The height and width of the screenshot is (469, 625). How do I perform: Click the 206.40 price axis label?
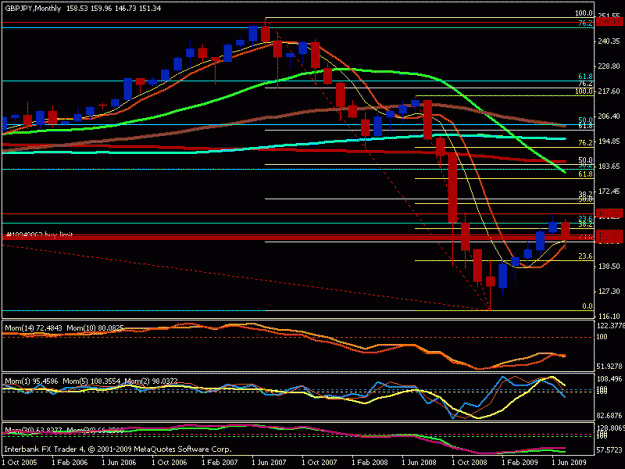[x=609, y=116]
